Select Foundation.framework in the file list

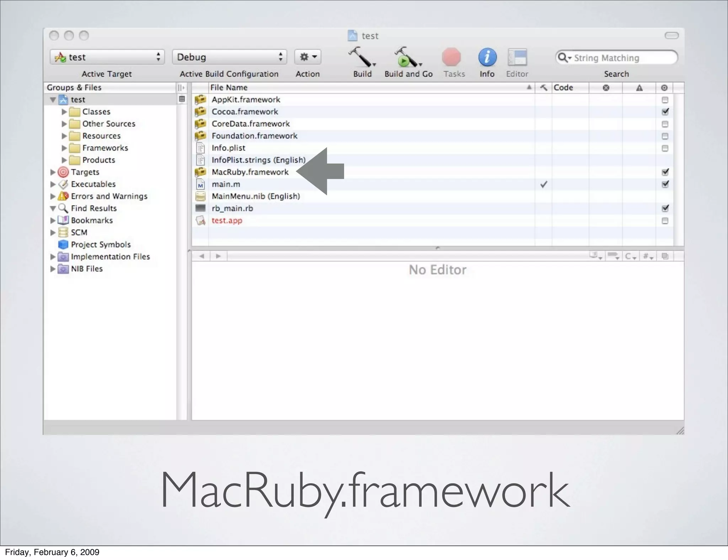[255, 136]
